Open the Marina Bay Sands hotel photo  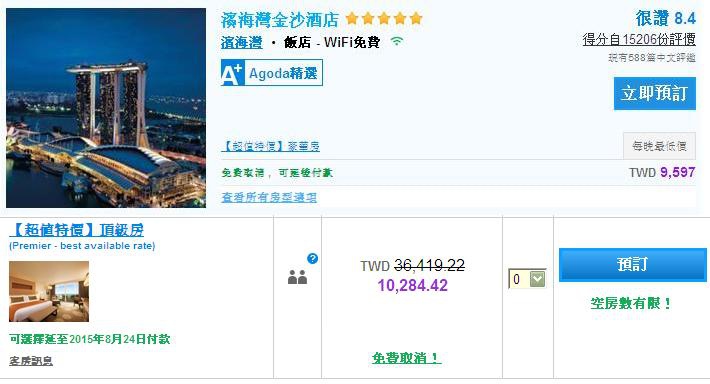coord(106,108)
